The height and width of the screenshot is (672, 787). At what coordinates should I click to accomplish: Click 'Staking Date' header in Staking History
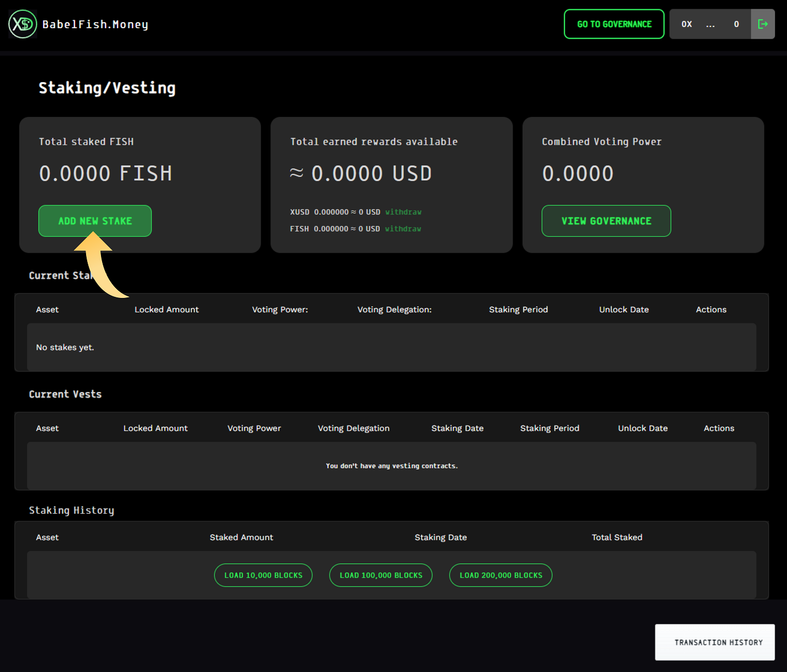(x=440, y=537)
